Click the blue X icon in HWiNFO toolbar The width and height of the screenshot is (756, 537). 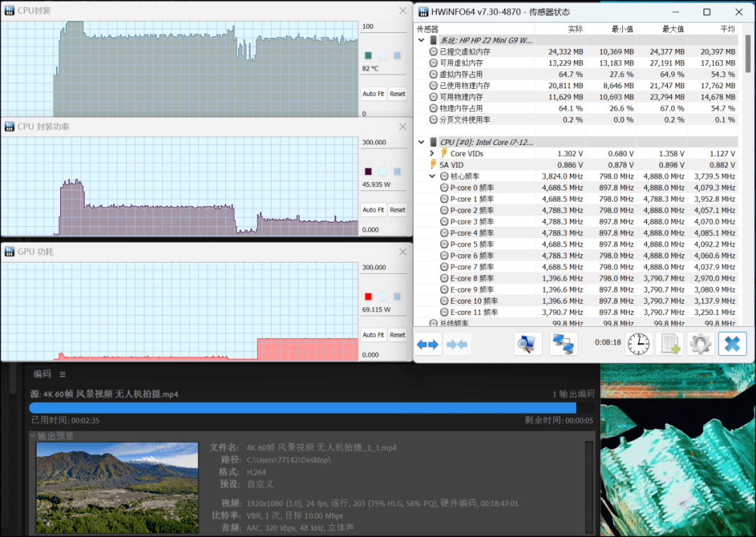732,344
